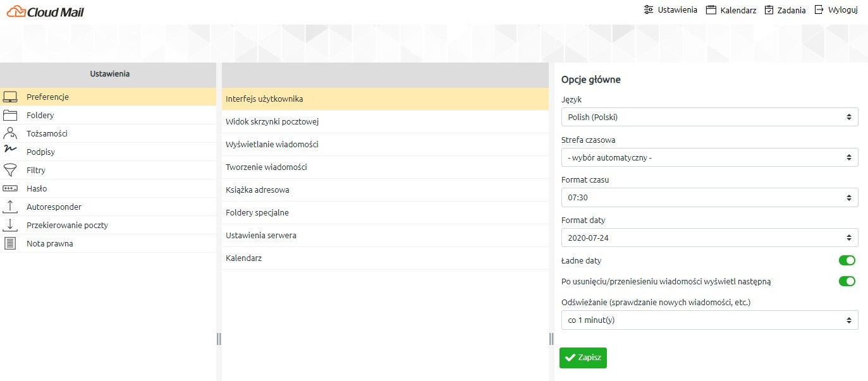The image size is (868, 381).
Task: Open Autoresponder settings
Action: click(108, 207)
